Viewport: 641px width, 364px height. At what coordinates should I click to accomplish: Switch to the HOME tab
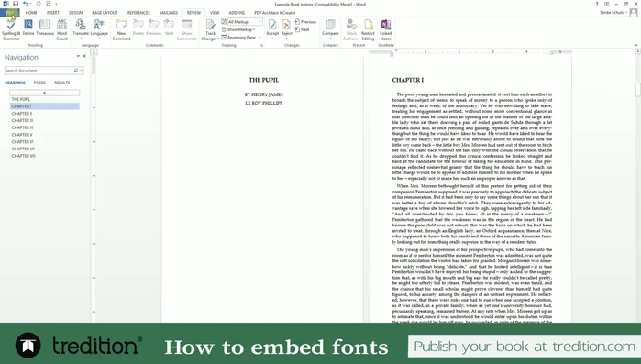[x=31, y=13]
